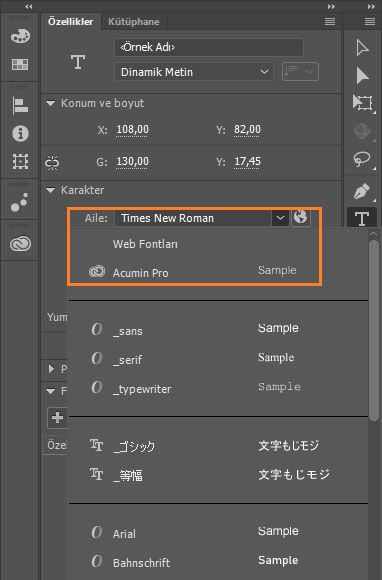Open the Align panel icon

[20, 106]
